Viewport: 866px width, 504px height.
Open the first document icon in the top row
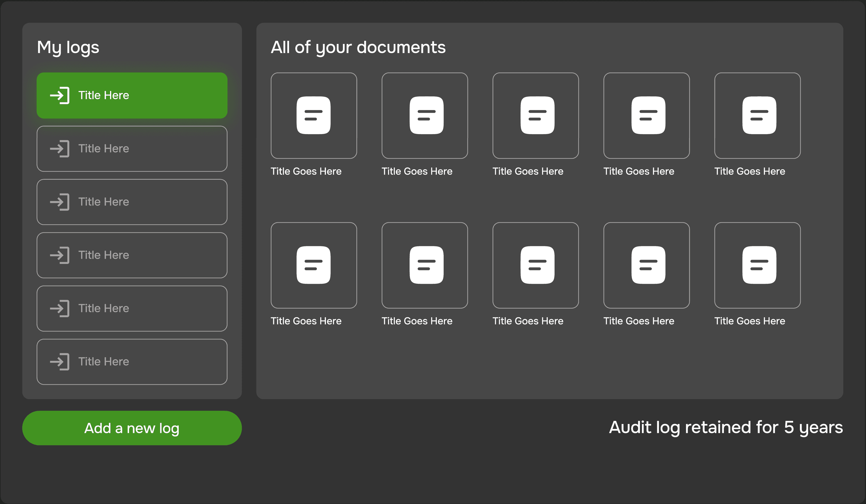(x=314, y=115)
